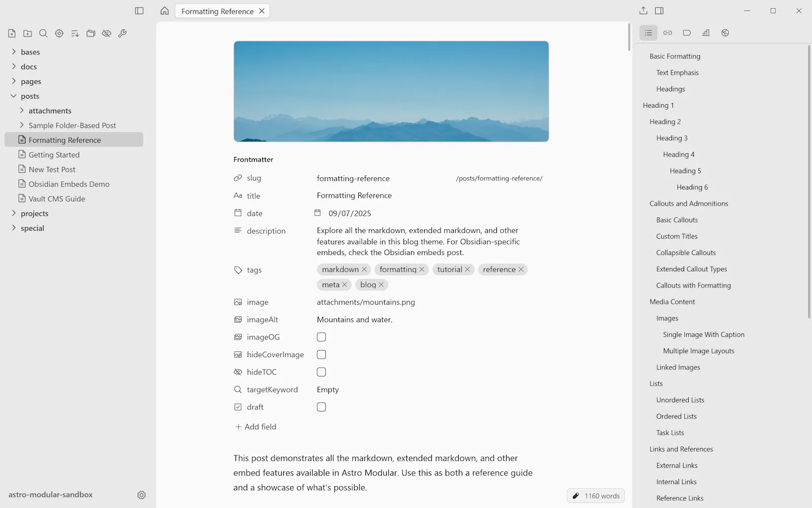Click the pencil icon beside the word count
Viewport: 812px width, 508px height.
click(x=576, y=496)
